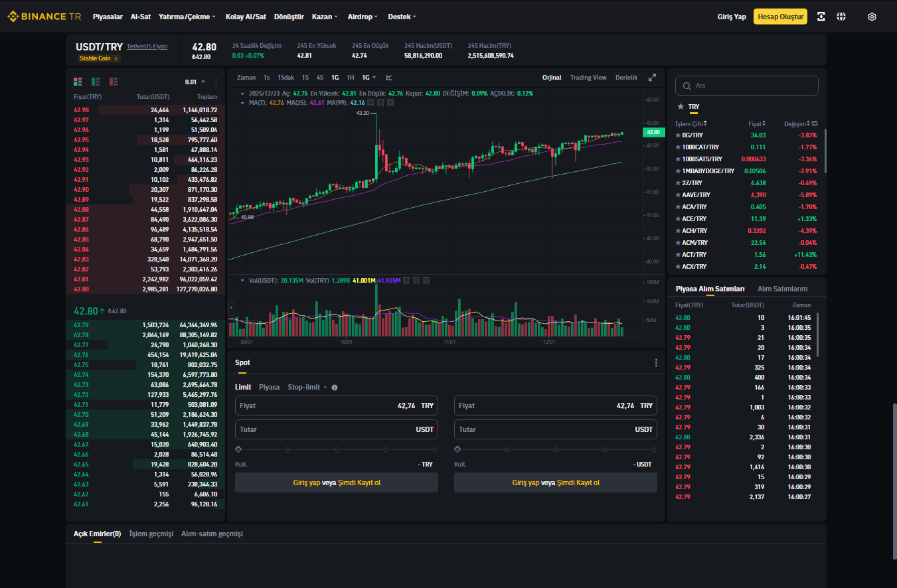
Task: Open Alım Satımlarım tab
Action: tap(783, 289)
